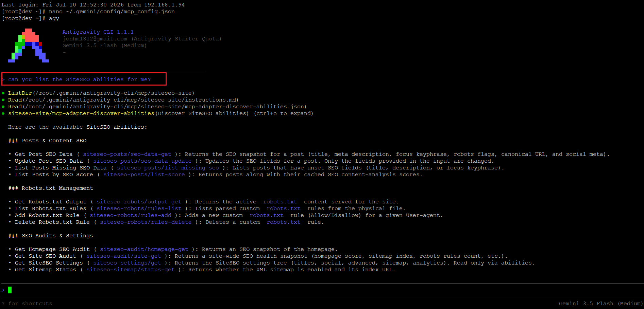Click the "### Robots.txt Management" heading

51,188
